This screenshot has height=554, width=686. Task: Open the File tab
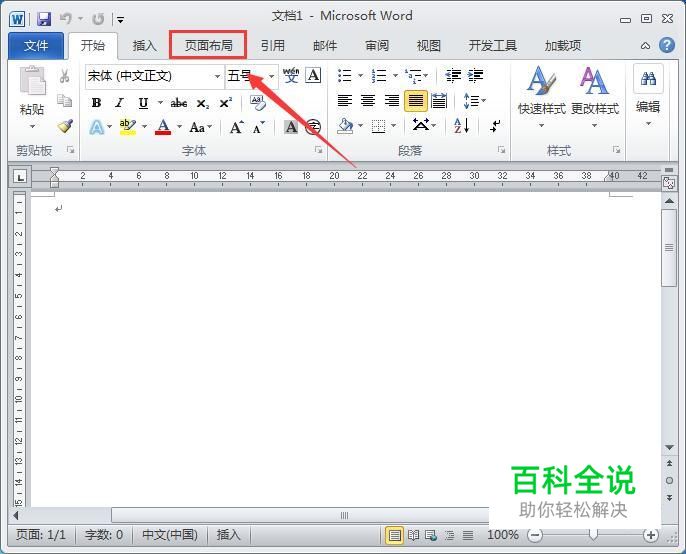tap(36, 46)
